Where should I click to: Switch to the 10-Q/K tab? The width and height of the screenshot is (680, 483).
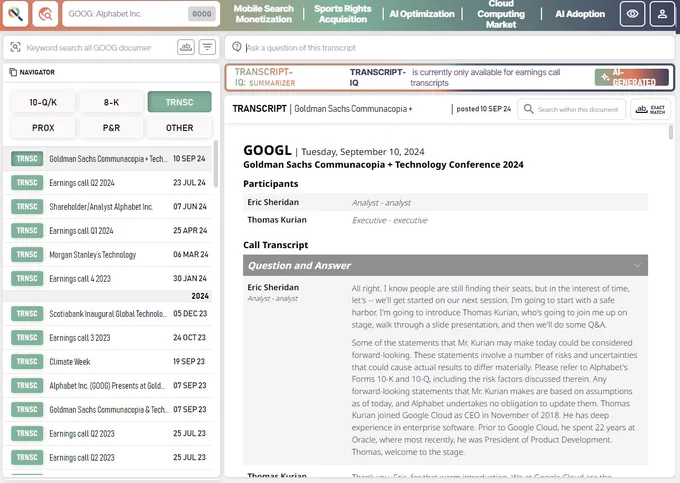[43, 102]
